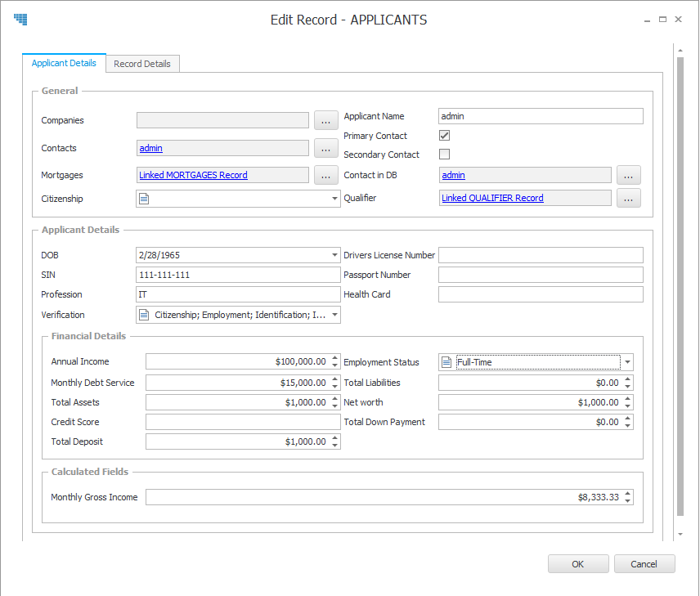
Task: Increase Annual Income with the up arrow
Action: [334, 358]
